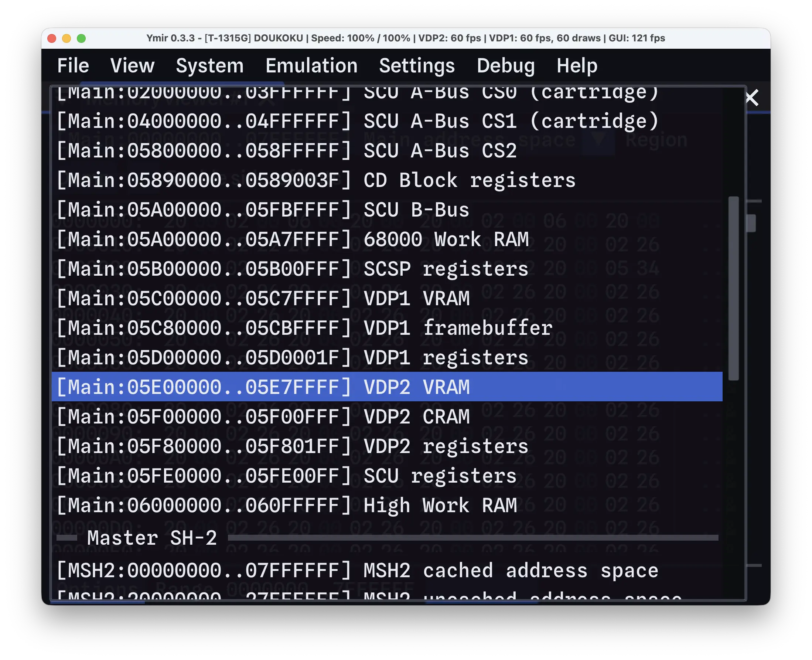
Task: Click the region list scrollbar thumb
Action: pyautogui.click(x=733, y=288)
